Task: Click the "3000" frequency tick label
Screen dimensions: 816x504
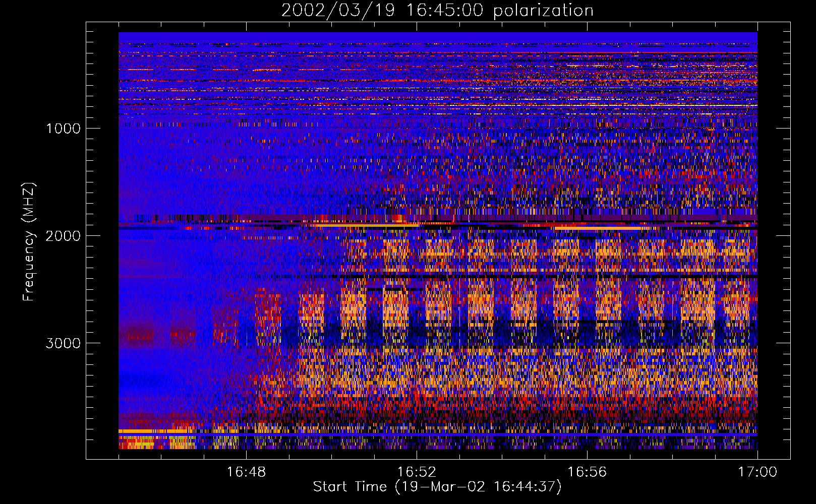Action: (x=63, y=343)
